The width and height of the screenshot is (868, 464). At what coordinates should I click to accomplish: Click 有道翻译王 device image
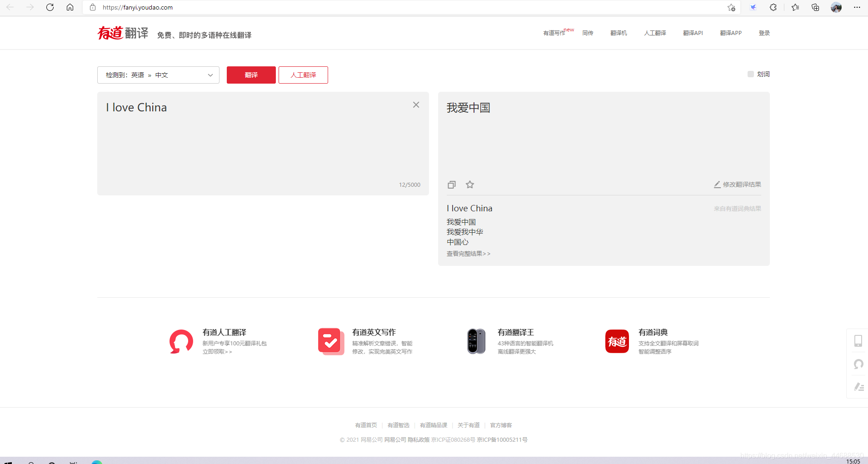click(x=476, y=341)
